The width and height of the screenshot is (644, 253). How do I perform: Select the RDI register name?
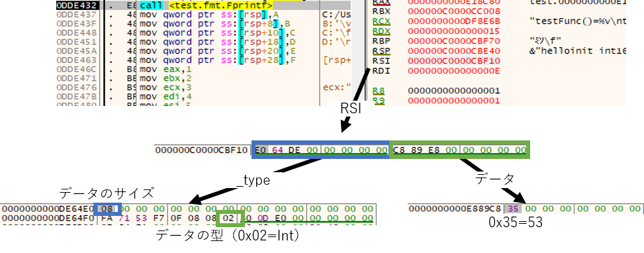(381, 71)
